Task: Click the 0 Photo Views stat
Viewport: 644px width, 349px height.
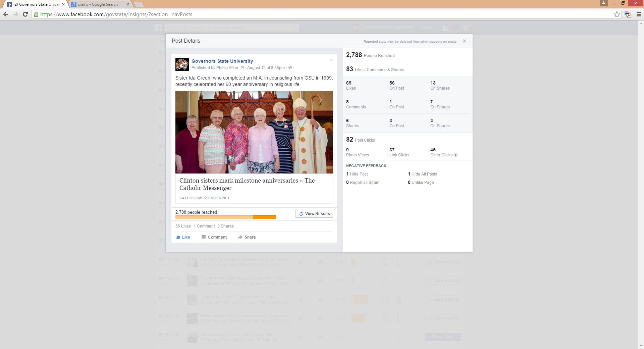Action: [358, 152]
